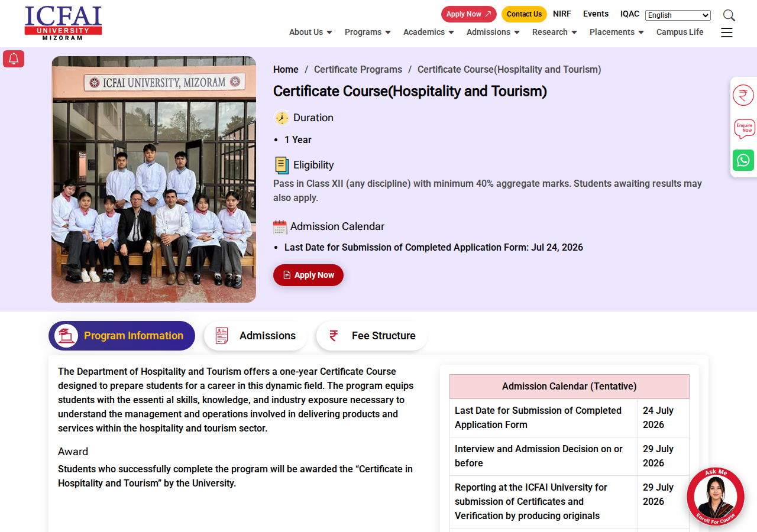Open the hamburger menu icon
This screenshot has height=532, width=757.
tap(727, 33)
